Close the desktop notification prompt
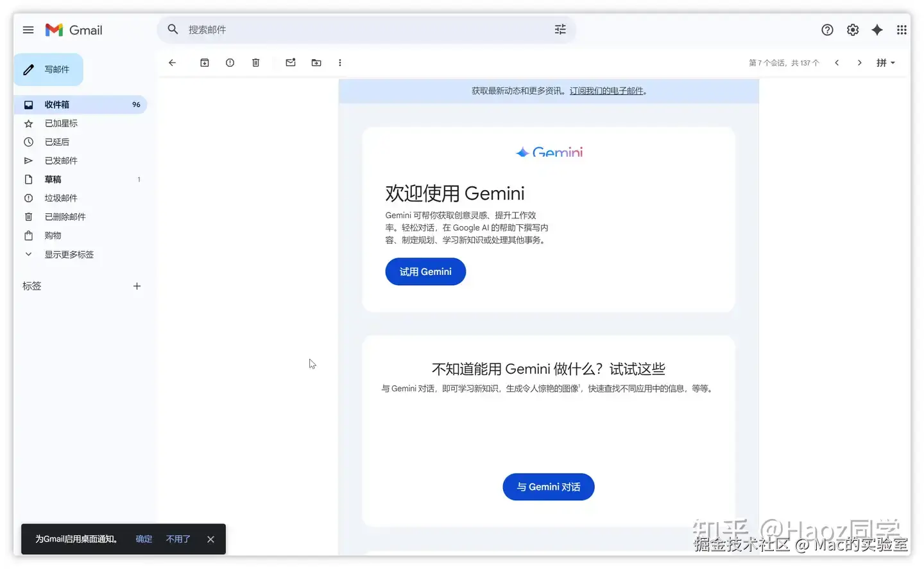 [x=210, y=539]
